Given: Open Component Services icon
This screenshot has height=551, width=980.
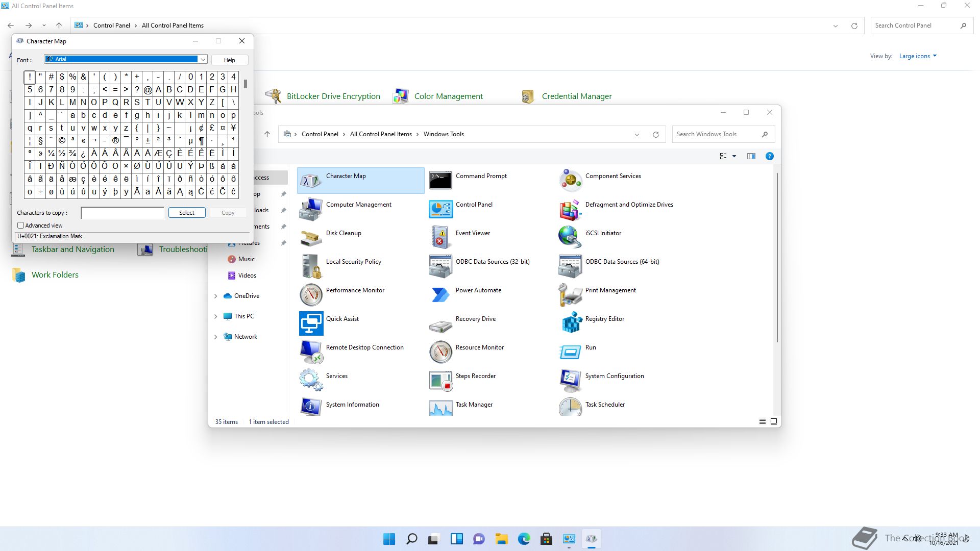Looking at the screenshot, I should coord(570,181).
